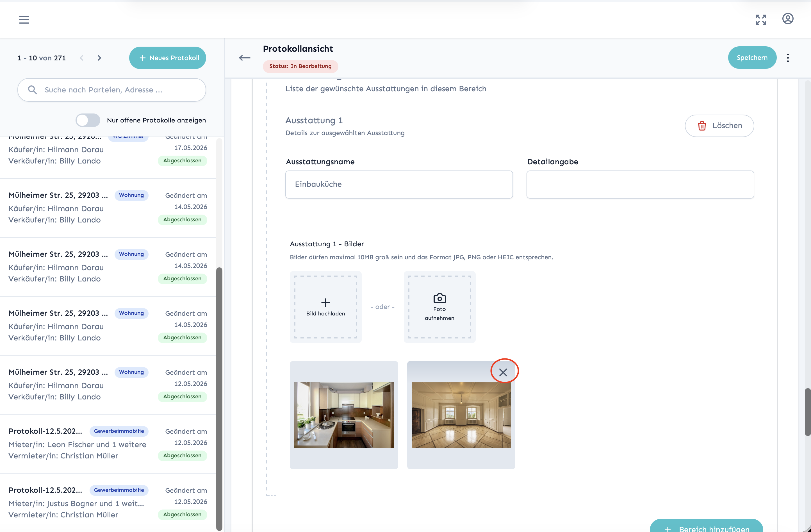Click the '1 - 10 von 271' counter
Screen dimensions: 811x532
[x=42, y=58]
